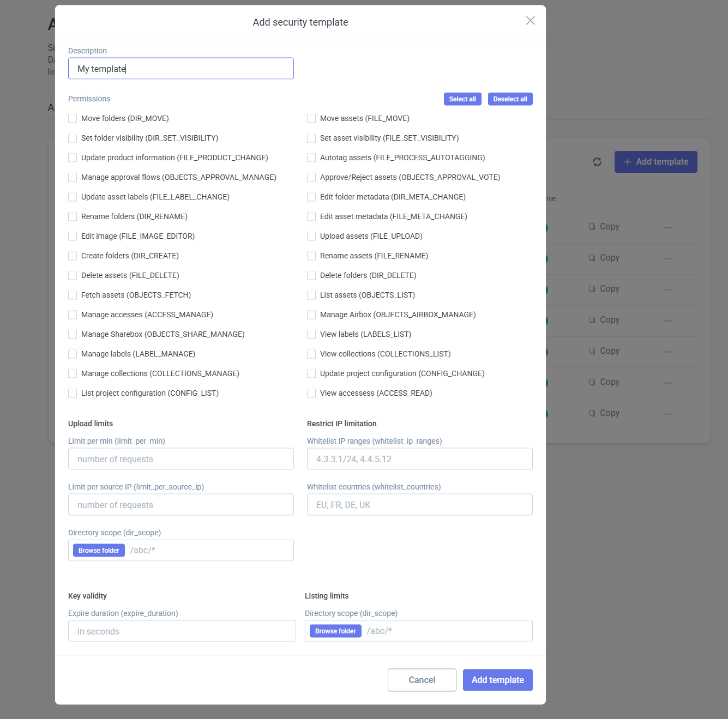Submit with the Add template footer button
Viewport: 728px width, 719px height.
tap(497, 680)
